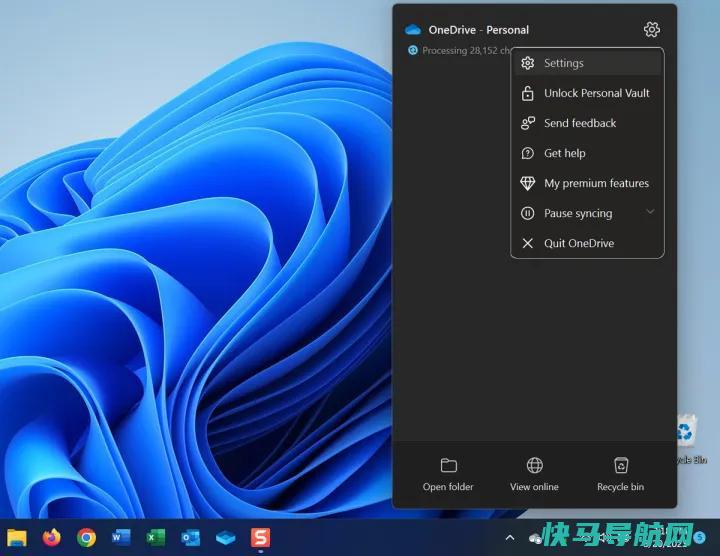
Task: Open File Explorer from the taskbar
Action: pos(17,538)
